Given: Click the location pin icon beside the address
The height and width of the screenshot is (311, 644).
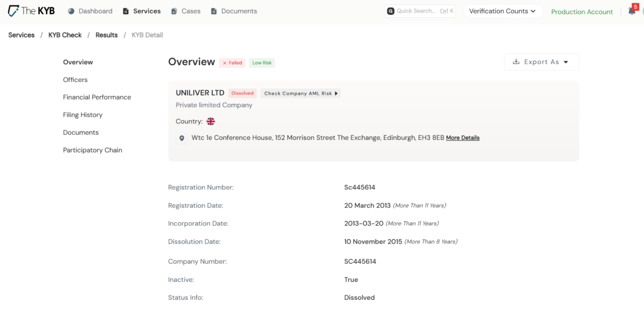Looking at the screenshot, I should click(x=182, y=137).
